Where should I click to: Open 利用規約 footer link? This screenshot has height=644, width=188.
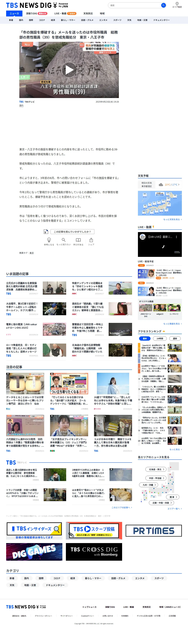[125, 616]
